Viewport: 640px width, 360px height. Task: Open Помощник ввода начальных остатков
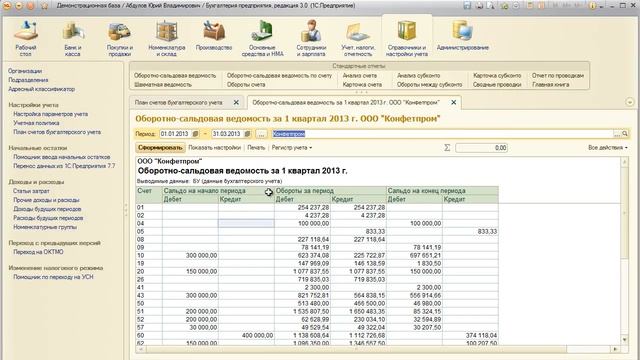(x=62, y=157)
